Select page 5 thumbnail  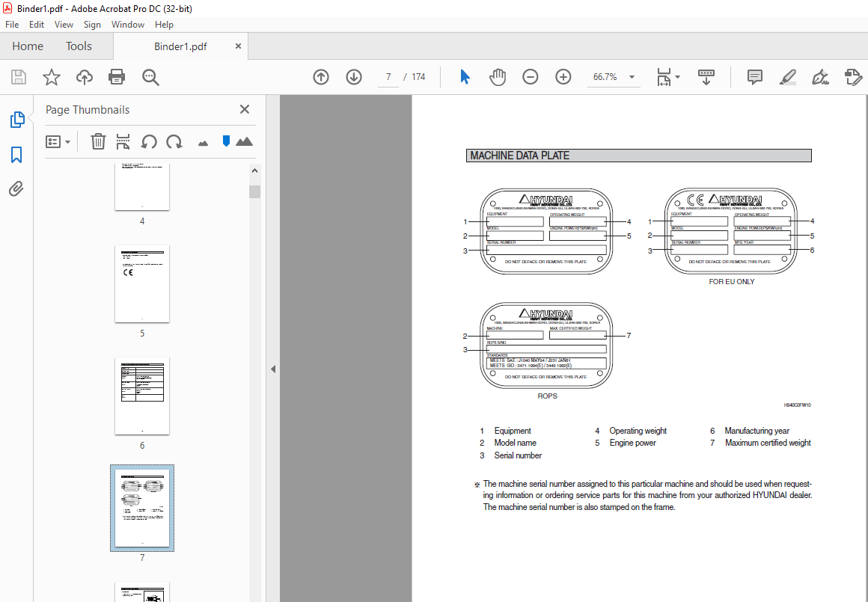[142, 284]
